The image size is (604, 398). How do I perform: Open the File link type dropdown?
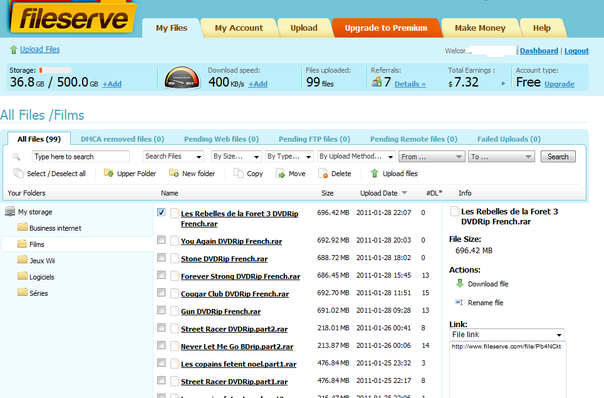[x=507, y=334]
